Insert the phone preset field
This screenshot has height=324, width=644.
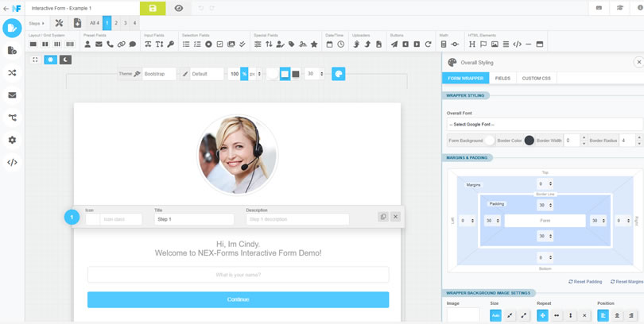tap(110, 44)
